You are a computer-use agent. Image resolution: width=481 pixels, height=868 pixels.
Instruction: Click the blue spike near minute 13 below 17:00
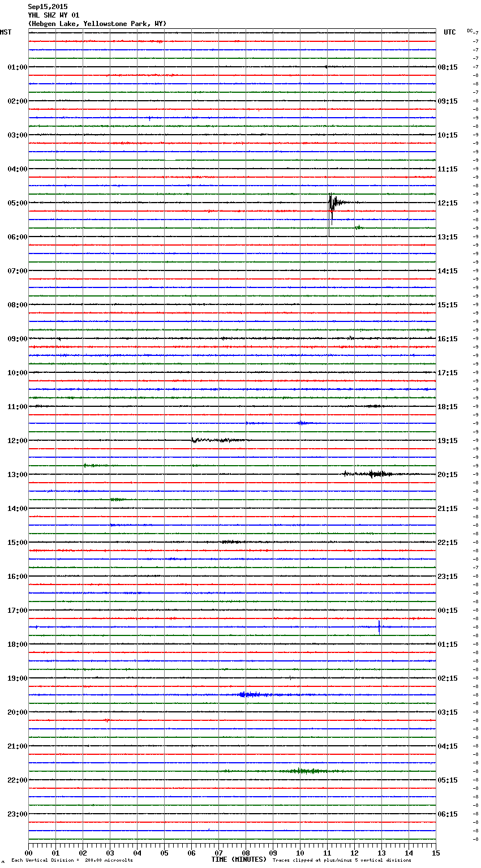tap(379, 627)
